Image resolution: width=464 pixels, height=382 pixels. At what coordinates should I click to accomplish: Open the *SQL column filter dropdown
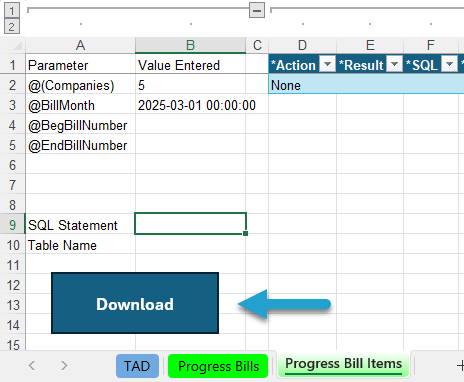pos(449,63)
